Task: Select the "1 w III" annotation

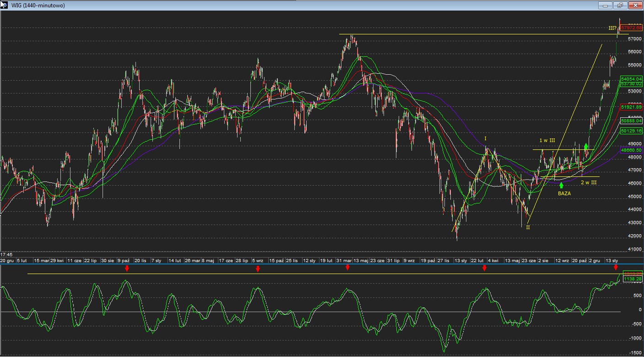Action: (547, 140)
